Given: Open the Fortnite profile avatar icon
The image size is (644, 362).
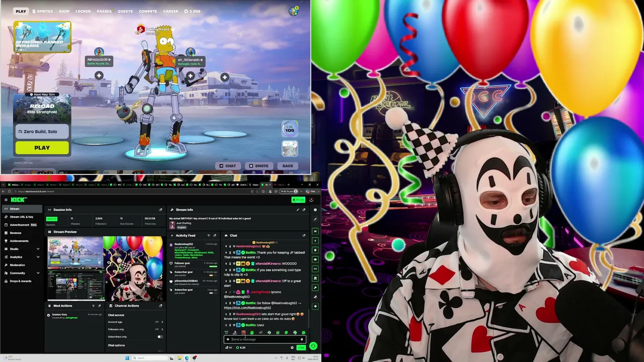Looking at the screenshot, I should pyautogui.click(x=293, y=11).
